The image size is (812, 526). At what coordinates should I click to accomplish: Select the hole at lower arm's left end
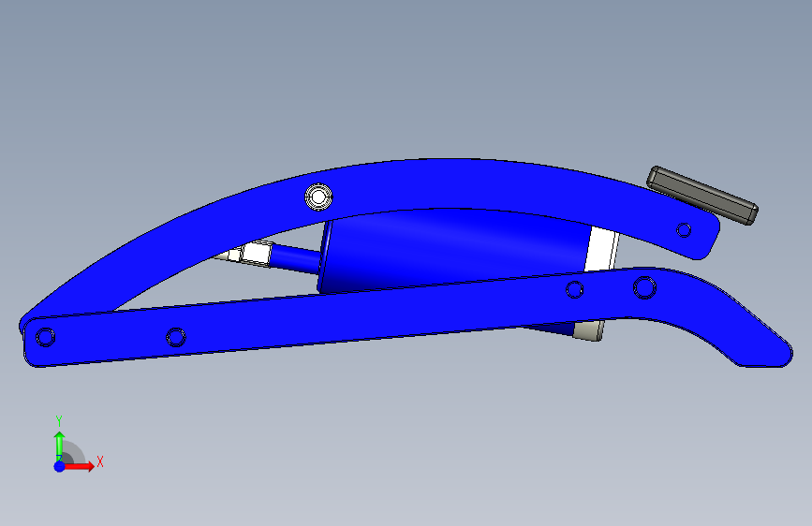46,337
